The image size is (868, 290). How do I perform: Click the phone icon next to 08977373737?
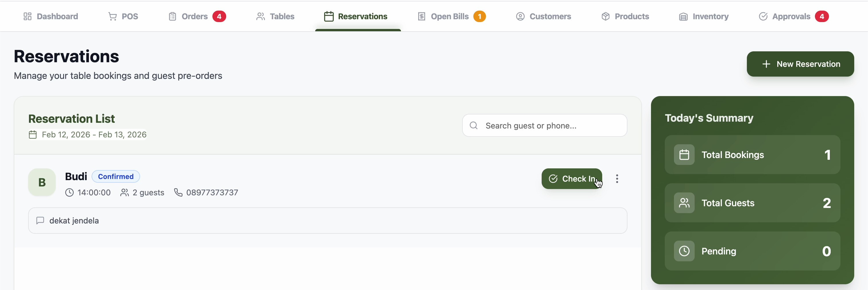point(178,192)
